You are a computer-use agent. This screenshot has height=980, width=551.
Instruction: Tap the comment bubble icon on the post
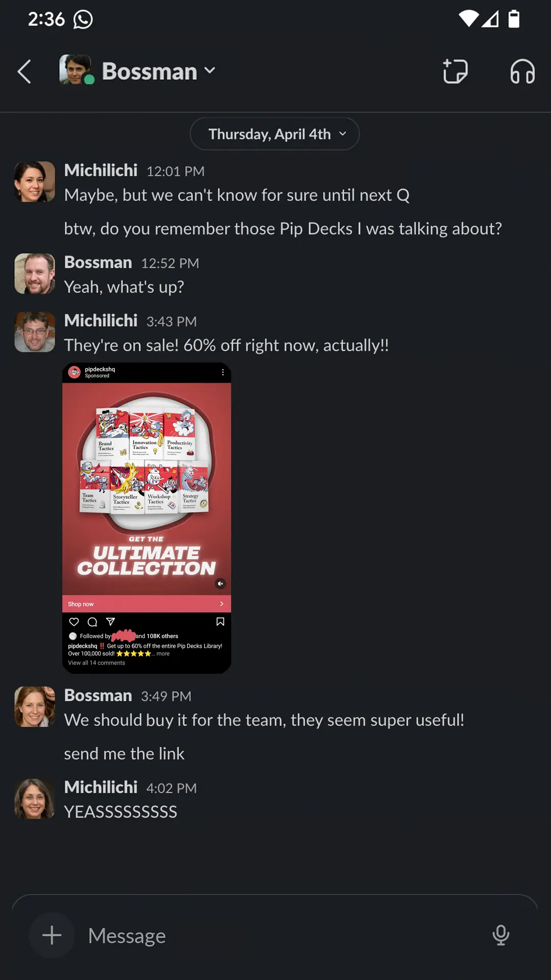pyautogui.click(x=92, y=622)
